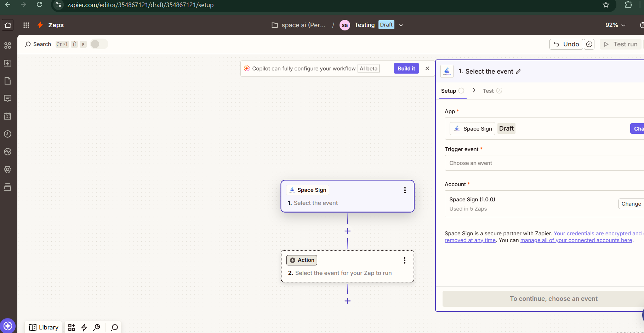Open the 92% zoom level dropdown
The image size is (644, 333).
[x=615, y=25]
